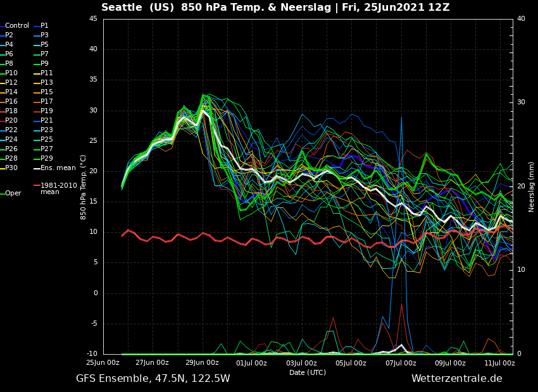Click the chart title text
The height and width of the screenshot is (392, 538).
click(275, 7)
